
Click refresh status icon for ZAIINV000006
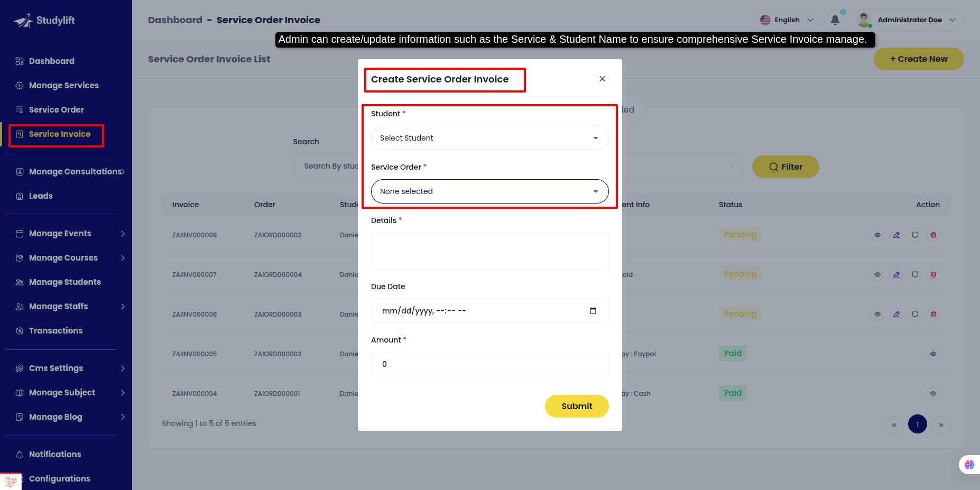[x=915, y=314]
